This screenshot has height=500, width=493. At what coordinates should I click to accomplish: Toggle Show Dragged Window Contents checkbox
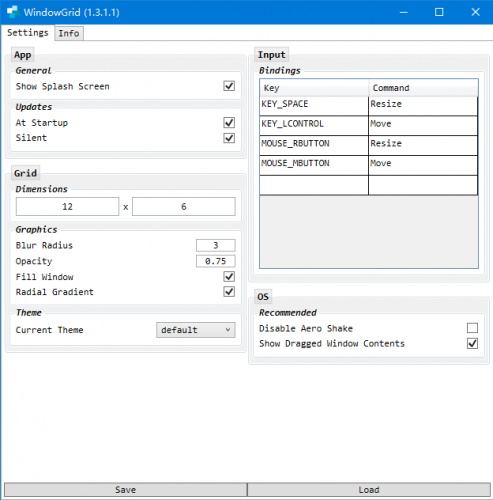click(x=472, y=343)
